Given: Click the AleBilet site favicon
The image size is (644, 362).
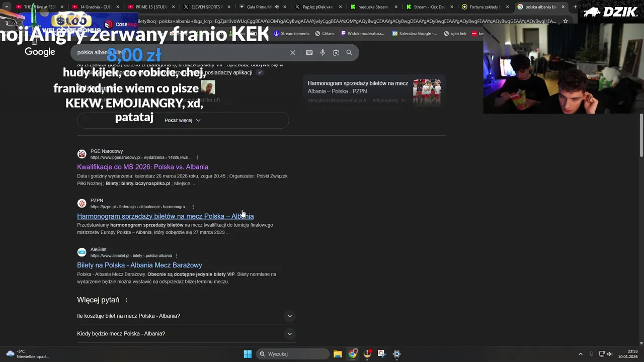Looking at the screenshot, I should (82, 252).
